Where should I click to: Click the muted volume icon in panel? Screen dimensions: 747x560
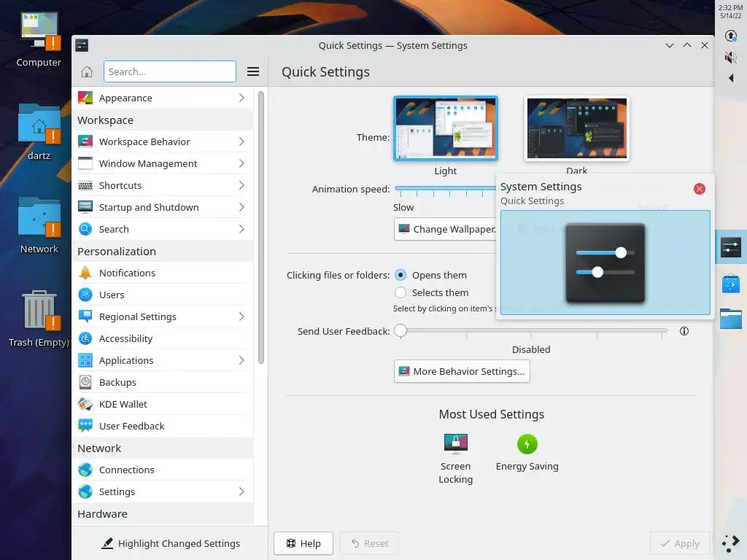tap(730, 58)
